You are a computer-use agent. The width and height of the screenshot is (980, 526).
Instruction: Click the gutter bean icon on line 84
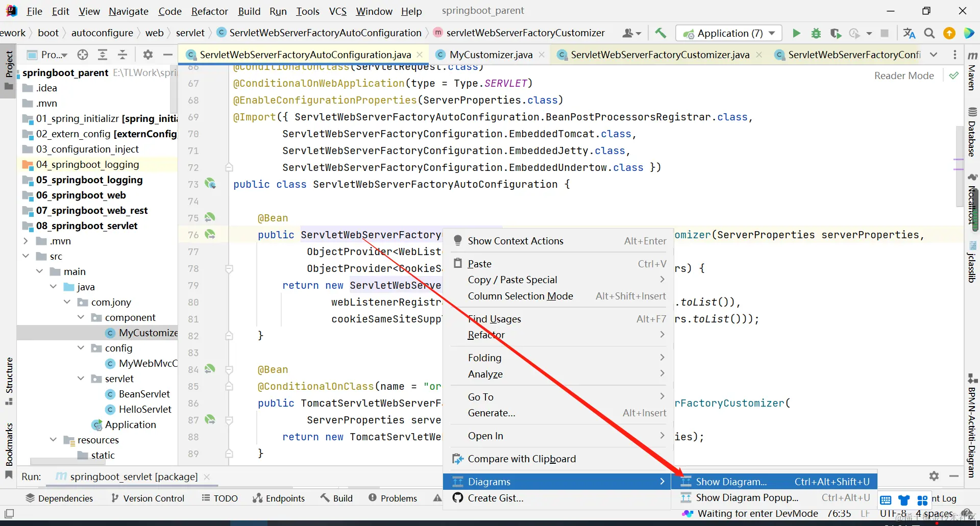[210, 369]
